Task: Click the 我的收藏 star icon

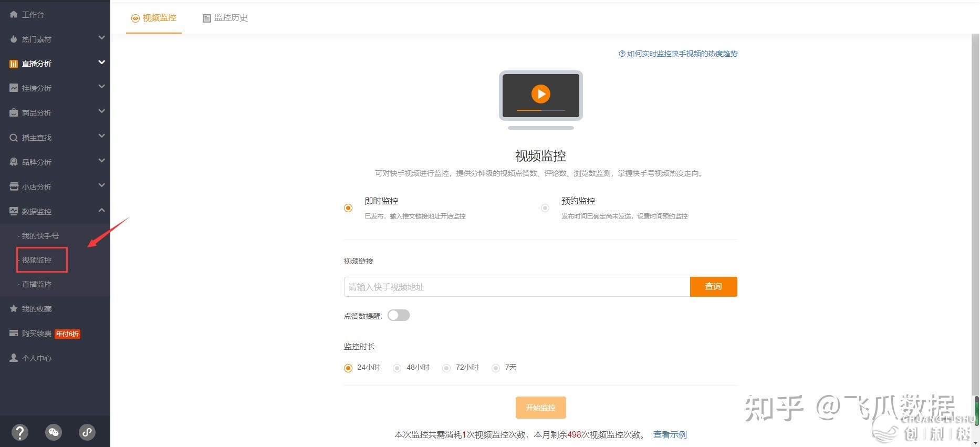Action: coord(14,308)
